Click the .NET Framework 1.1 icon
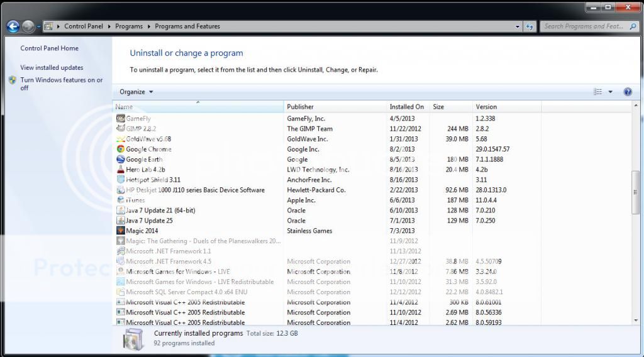This screenshot has width=644, height=357. click(120, 251)
